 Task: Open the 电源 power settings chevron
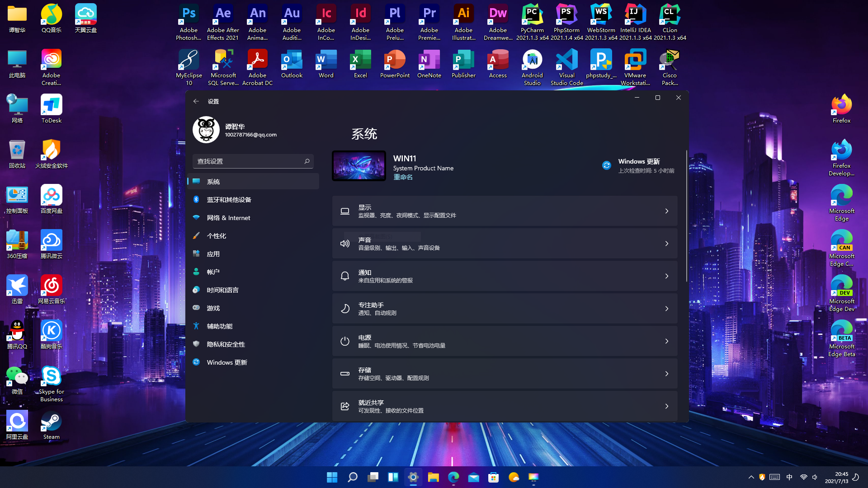666,341
